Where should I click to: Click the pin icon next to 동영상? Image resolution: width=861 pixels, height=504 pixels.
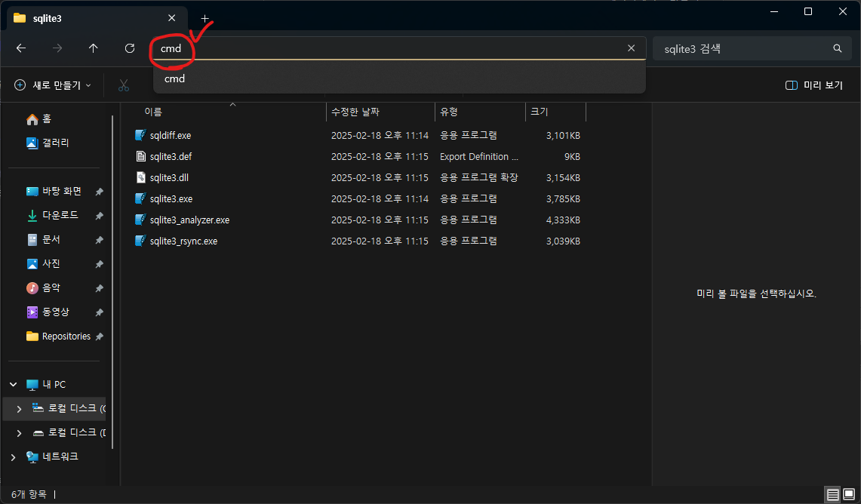100,312
